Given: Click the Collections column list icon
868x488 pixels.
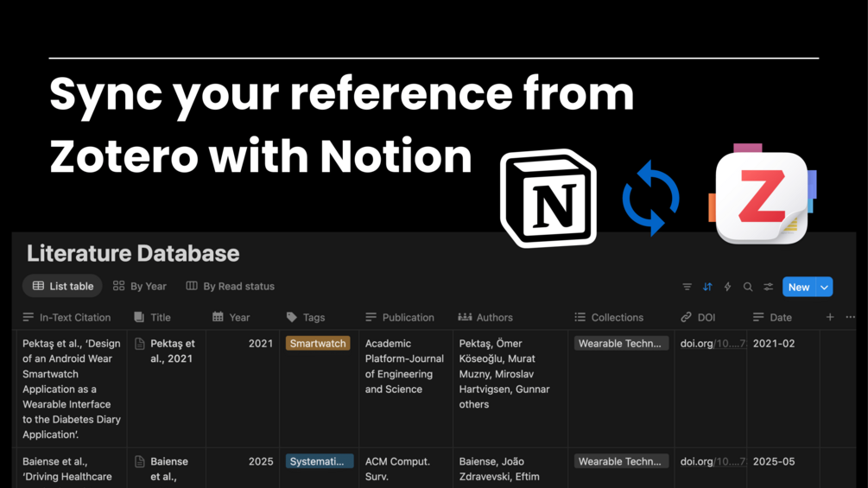Looking at the screenshot, I should pyautogui.click(x=580, y=317).
